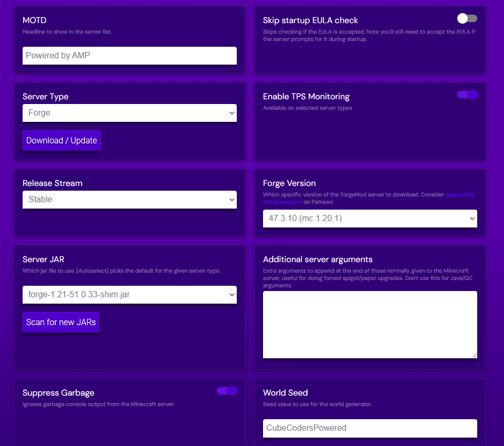Screen dimensions: 504x446
Task: Click the Forge Version heading
Action: click(289, 183)
